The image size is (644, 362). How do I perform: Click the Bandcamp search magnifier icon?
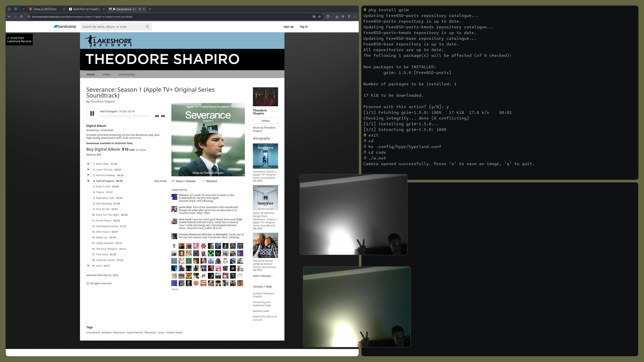148,27
